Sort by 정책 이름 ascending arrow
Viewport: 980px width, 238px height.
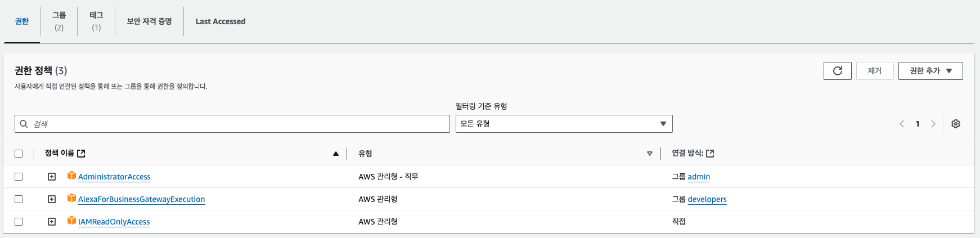(336, 154)
